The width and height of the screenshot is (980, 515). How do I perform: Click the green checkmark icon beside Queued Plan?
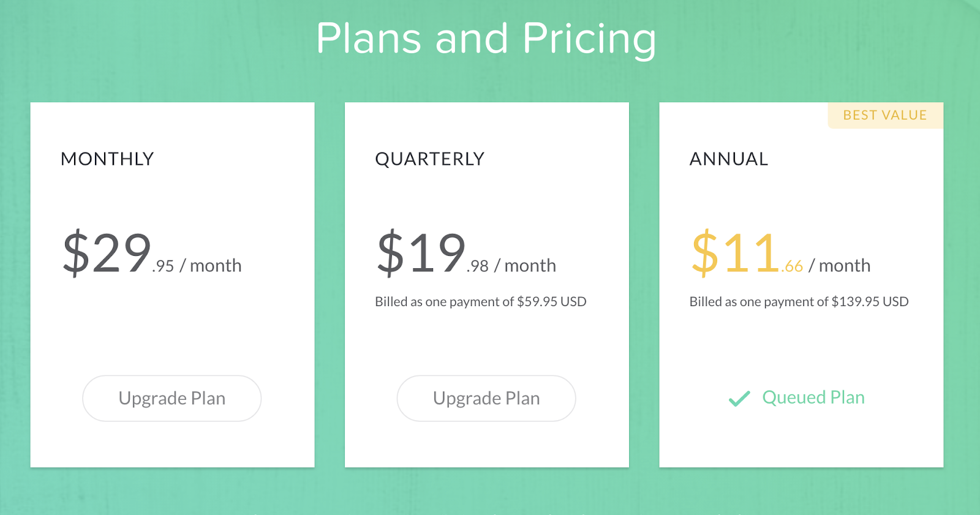pos(739,399)
